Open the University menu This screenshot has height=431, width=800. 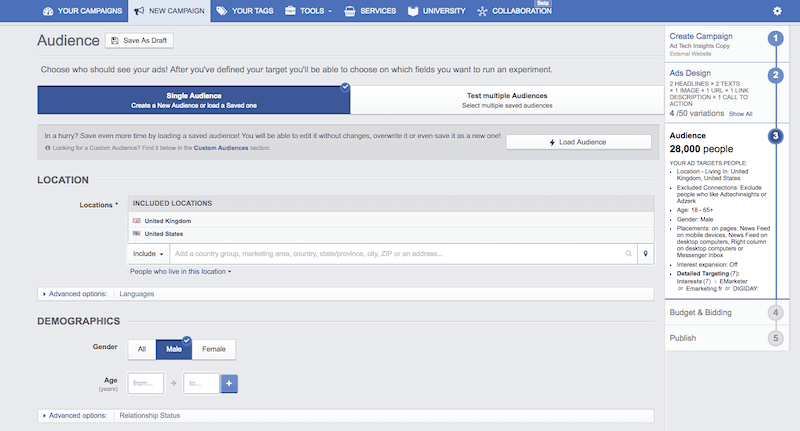(x=437, y=11)
